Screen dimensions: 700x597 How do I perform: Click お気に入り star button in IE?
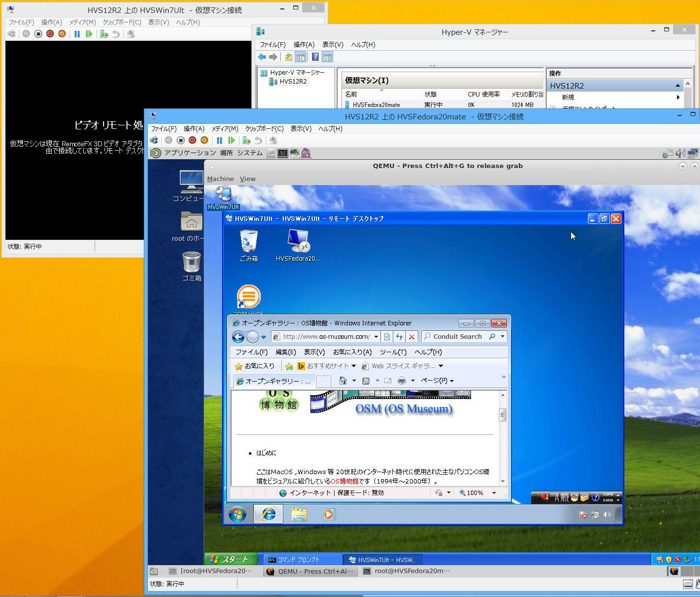[x=254, y=366]
